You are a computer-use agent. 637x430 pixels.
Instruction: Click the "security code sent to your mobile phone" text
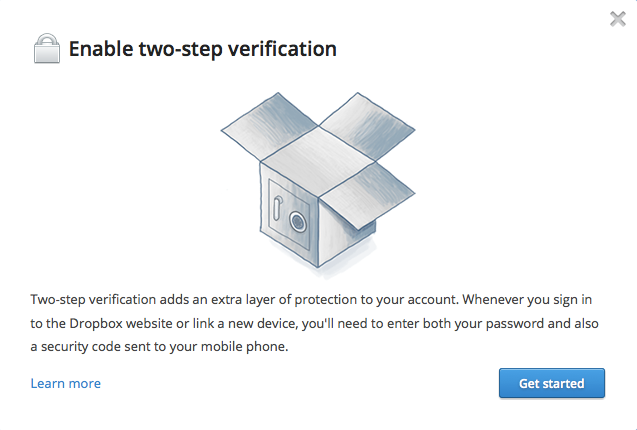[x=165, y=346]
